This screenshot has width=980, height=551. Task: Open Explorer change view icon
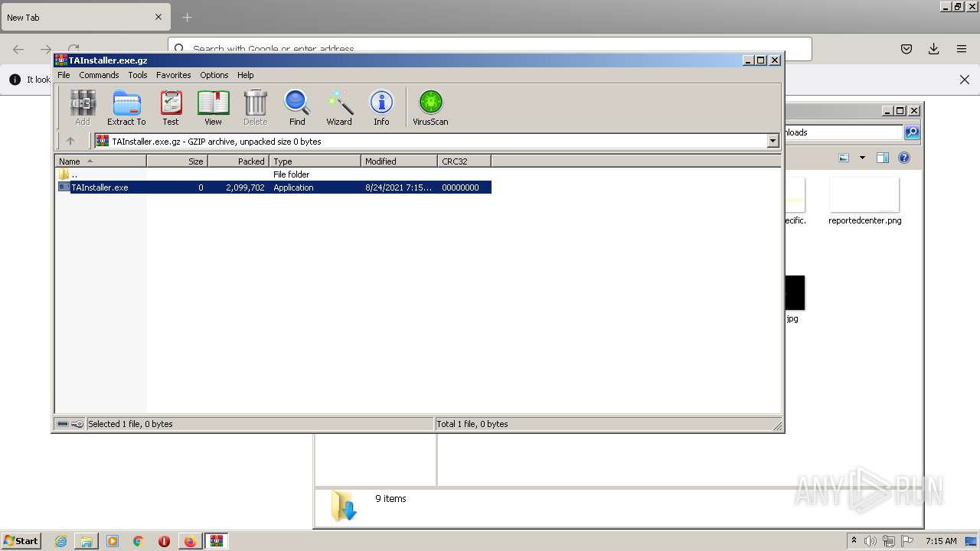[844, 158]
